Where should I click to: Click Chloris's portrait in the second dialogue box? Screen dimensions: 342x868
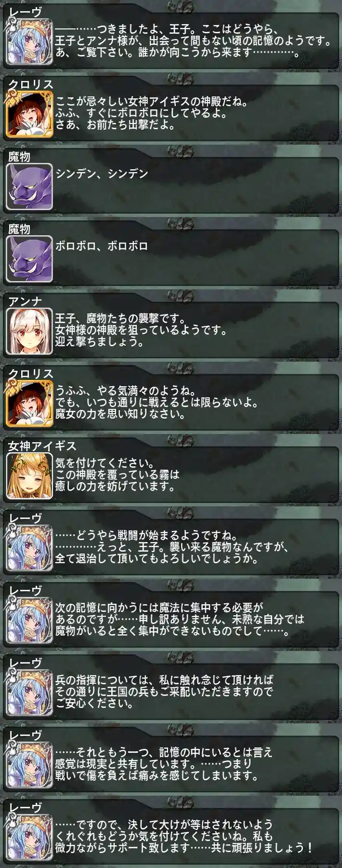click(x=29, y=114)
